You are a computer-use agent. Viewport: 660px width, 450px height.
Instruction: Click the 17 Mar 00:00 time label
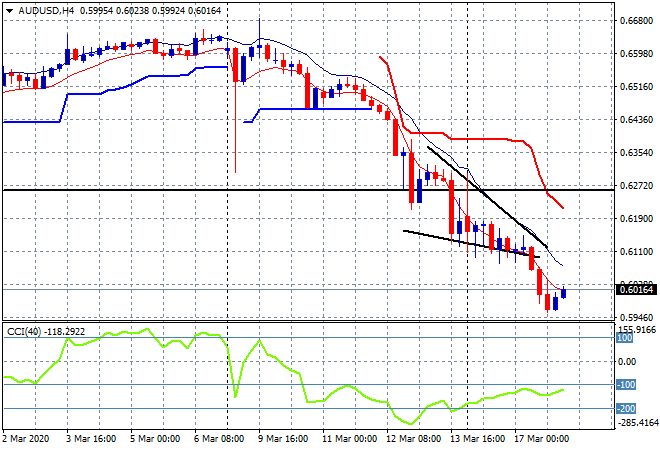[x=541, y=439]
